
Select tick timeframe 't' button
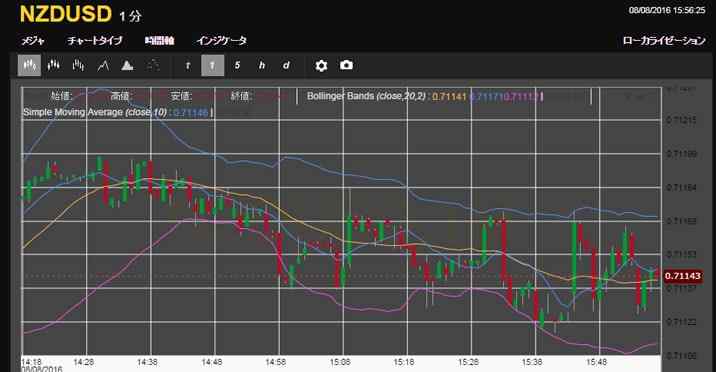tap(188, 65)
